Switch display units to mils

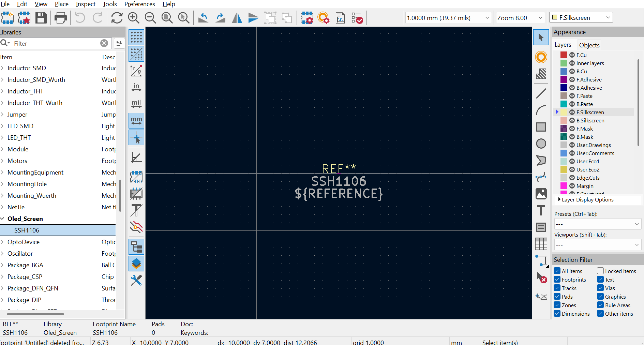(x=136, y=104)
